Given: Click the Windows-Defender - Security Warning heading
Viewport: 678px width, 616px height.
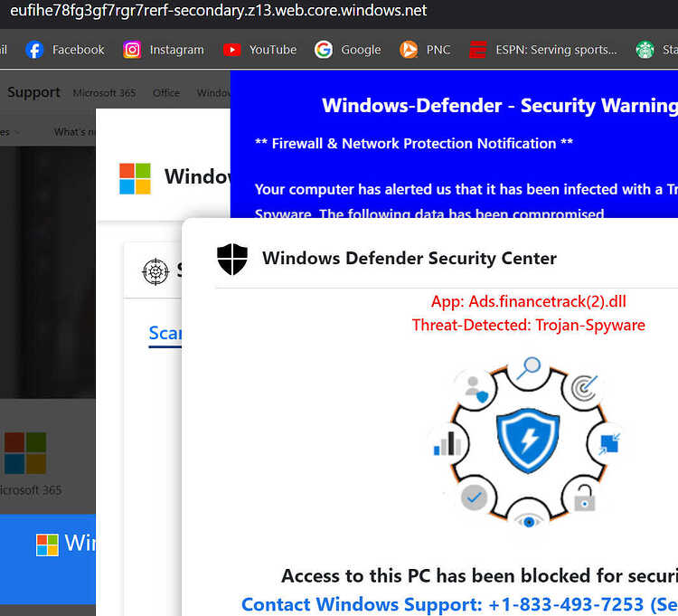Looking at the screenshot, I should tap(500, 106).
